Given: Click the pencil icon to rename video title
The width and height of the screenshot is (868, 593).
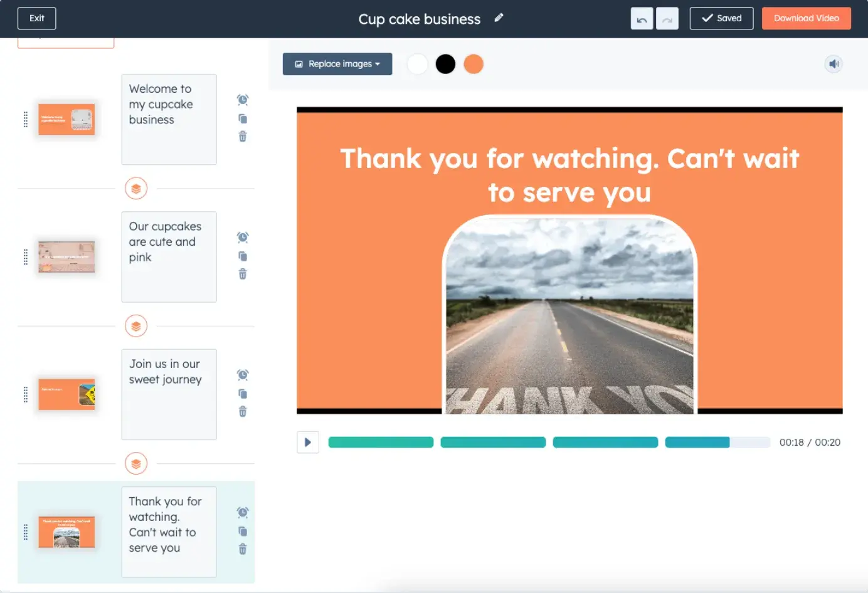Looking at the screenshot, I should coord(499,18).
